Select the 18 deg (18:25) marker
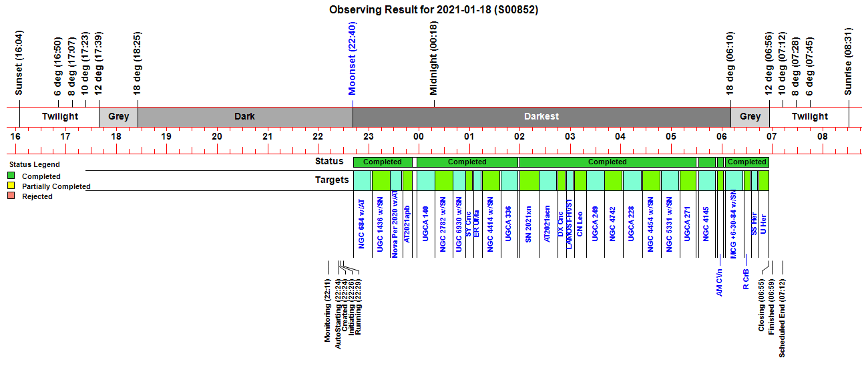Viewport: 868px width, 374px height. 138,64
